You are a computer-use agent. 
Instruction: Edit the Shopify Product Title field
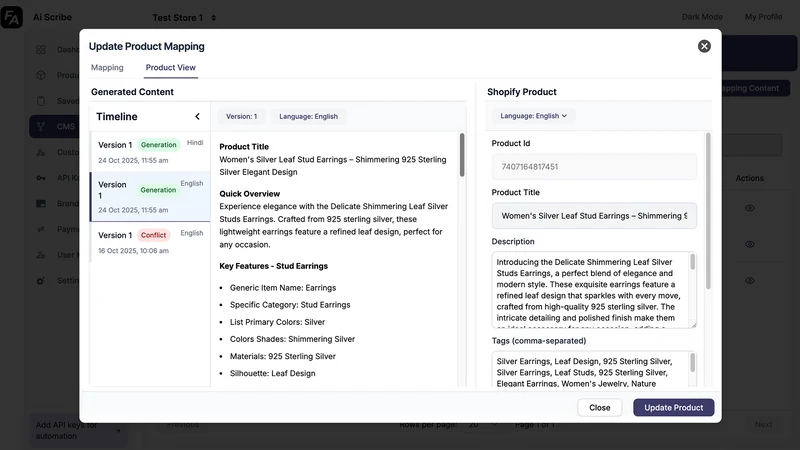594,216
